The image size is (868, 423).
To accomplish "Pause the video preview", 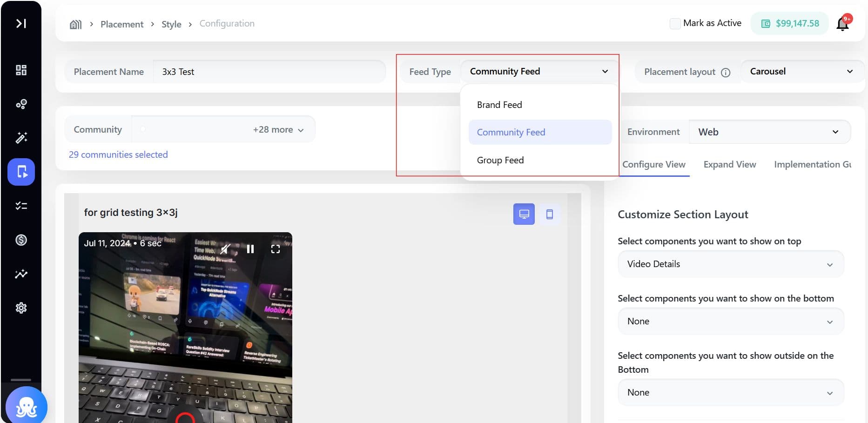I will tap(250, 249).
